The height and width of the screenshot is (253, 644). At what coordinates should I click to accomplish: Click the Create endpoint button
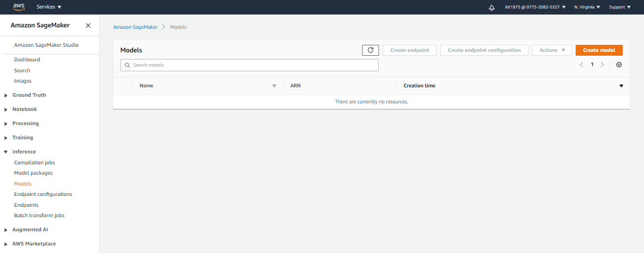pos(410,50)
